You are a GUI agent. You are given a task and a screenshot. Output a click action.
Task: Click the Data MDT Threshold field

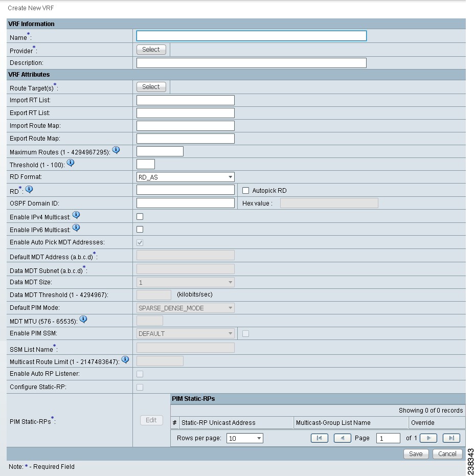(x=154, y=295)
